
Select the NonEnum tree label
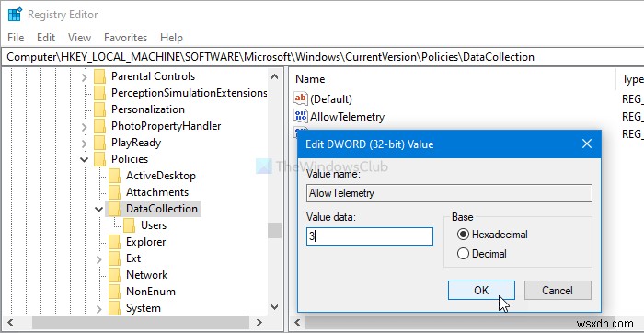(x=151, y=292)
